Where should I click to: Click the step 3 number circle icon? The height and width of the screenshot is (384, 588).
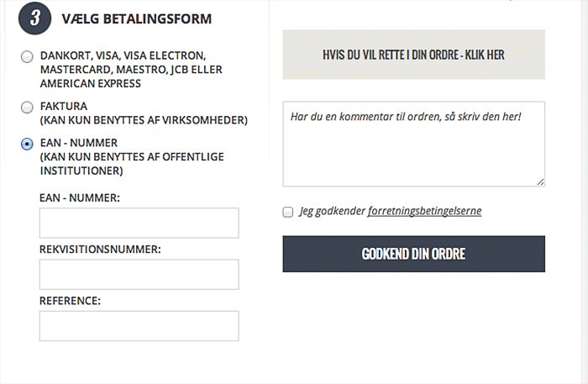(34, 18)
